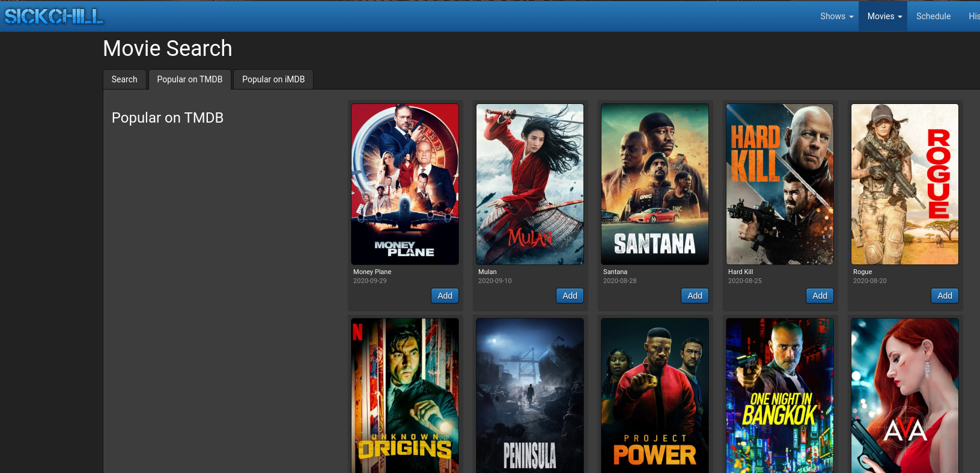Click the release date 2020-09-10

[495, 281]
